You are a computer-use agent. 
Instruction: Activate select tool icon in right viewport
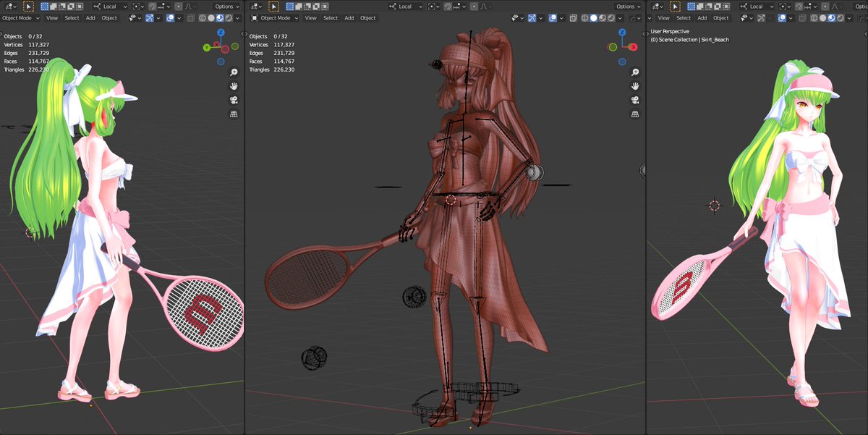pyautogui.click(x=675, y=7)
